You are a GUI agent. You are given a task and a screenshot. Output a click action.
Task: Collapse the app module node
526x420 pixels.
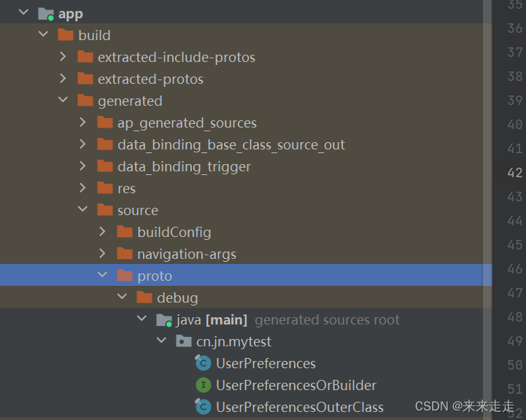(x=23, y=12)
